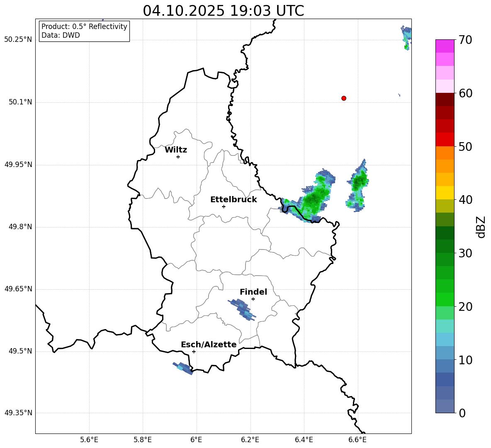Screen dimensions: 491x448
Task: Click the Findel station label
Action: pos(253,292)
